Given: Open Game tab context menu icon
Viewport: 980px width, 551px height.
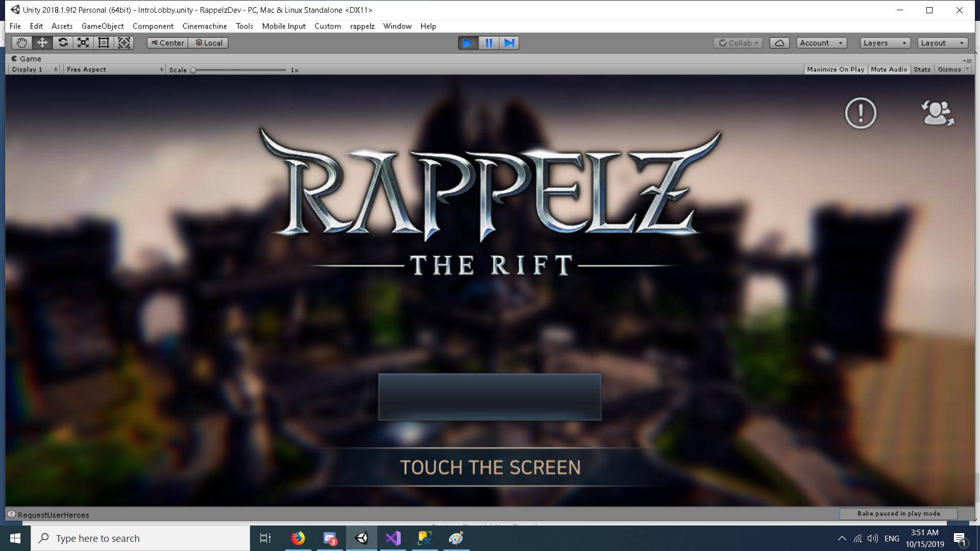Looking at the screenshot, I should click(967, 60).
